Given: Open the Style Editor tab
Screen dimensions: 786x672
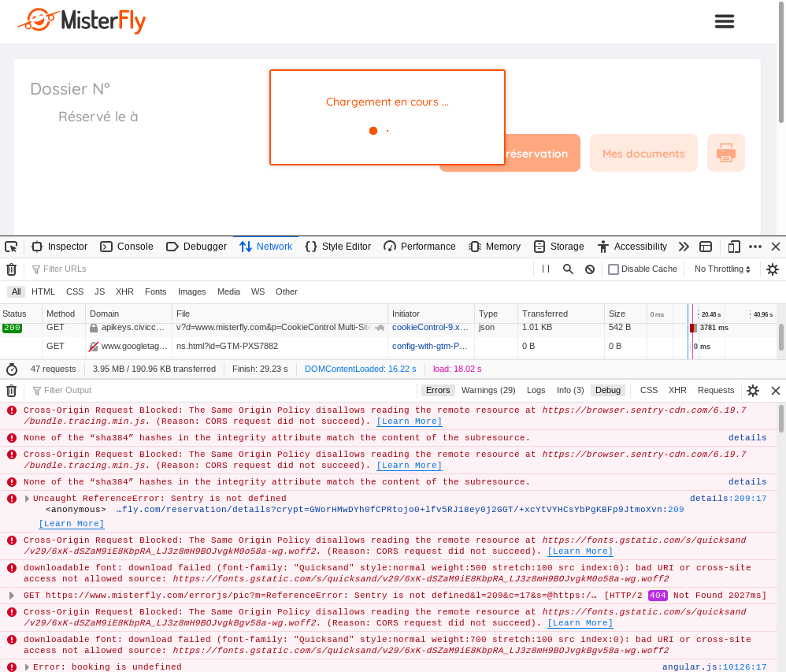Looking at the screenshot, I should [339, 247].
